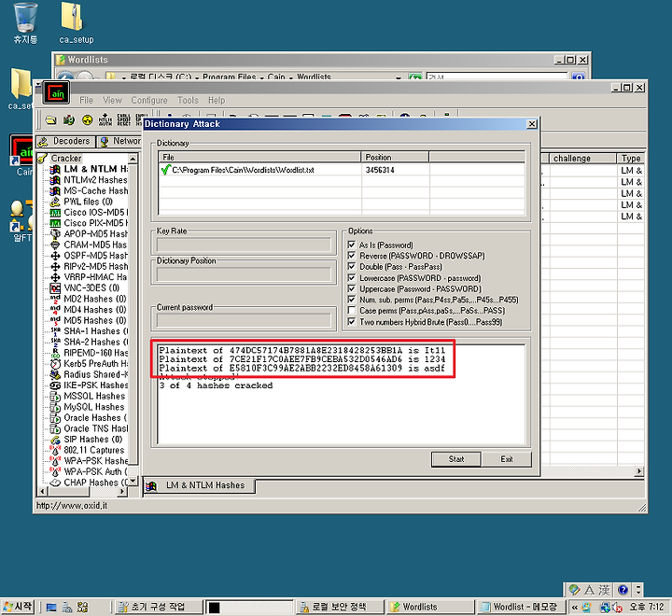
Task: Switch to Wordlist - 메모장 taskbar button
Action: 520,607
